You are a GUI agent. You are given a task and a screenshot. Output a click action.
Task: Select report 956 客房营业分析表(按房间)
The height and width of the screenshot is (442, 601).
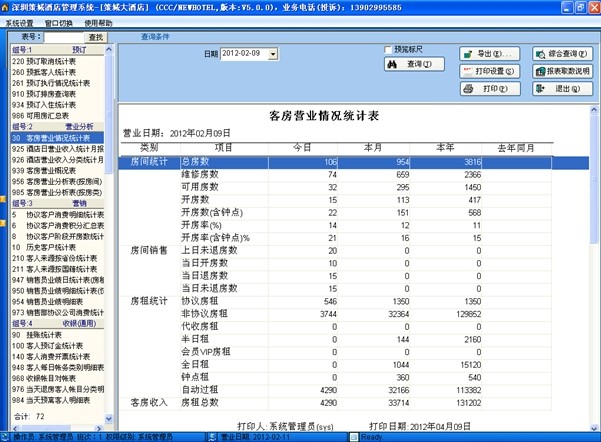(57, 181)
